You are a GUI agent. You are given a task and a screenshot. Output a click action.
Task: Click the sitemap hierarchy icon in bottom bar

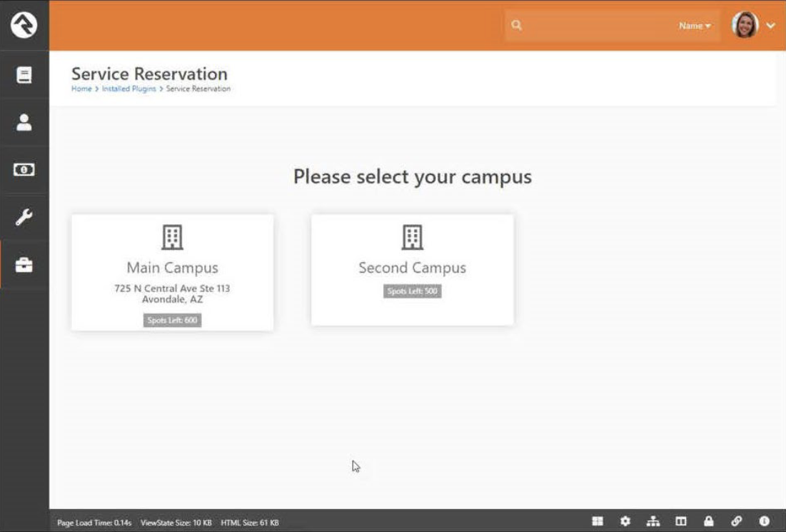(653, 522)
